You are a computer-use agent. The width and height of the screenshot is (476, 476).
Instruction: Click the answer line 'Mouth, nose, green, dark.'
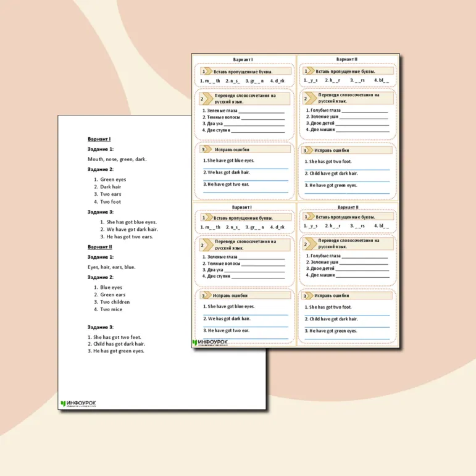coord(117,159)
